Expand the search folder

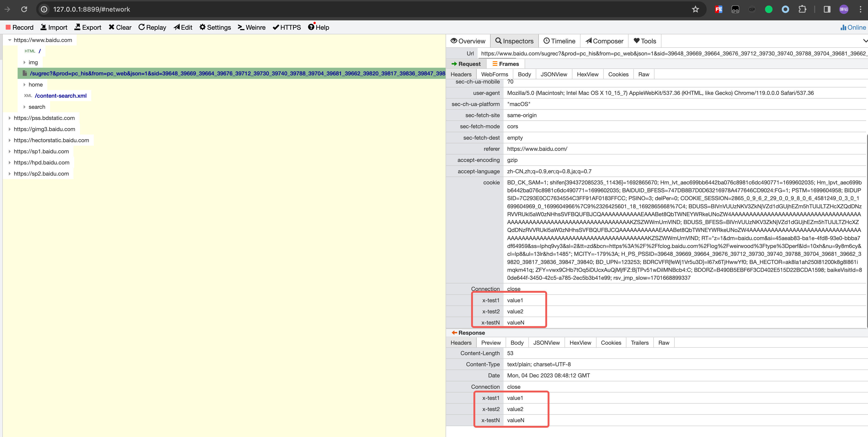point(24,107)
